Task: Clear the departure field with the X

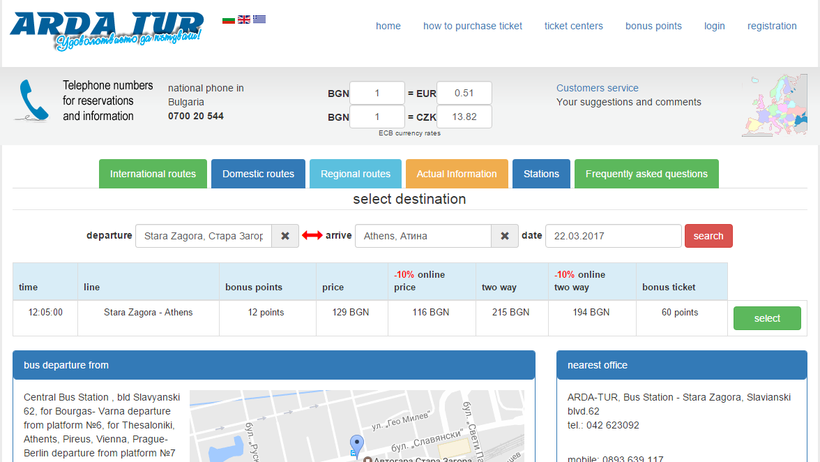Action: 285,236
